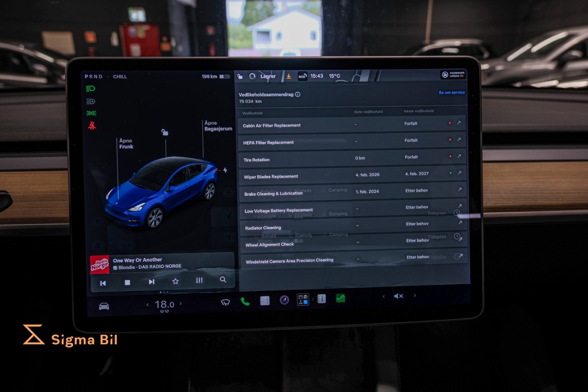This screenshot has height=392, width=588.
Task: Open the car controls icon
Action: [104, 306]
